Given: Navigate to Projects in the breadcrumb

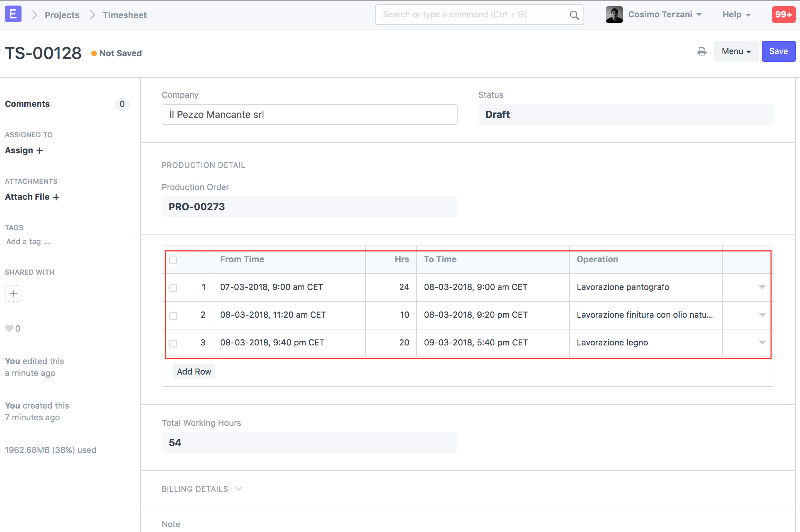Looking at the screenshot, I should [x=62, y=15].
